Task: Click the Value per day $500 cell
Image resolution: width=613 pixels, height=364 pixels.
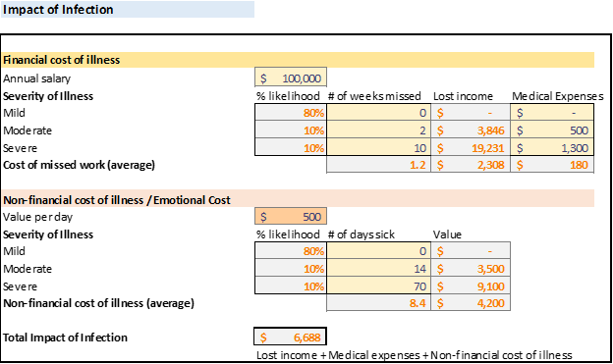Action: point(291,217)
